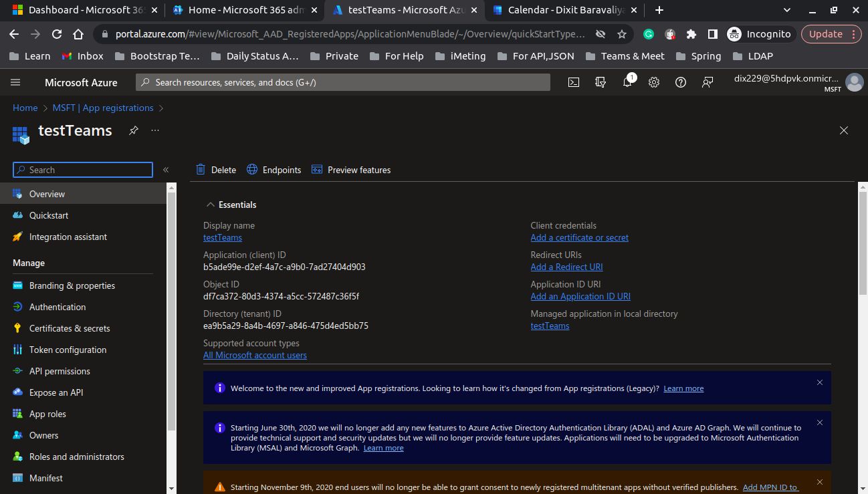The image size is (868, 494).
Task: Switch to the Calendar browser tab
Action: click(x=564, y=10)
